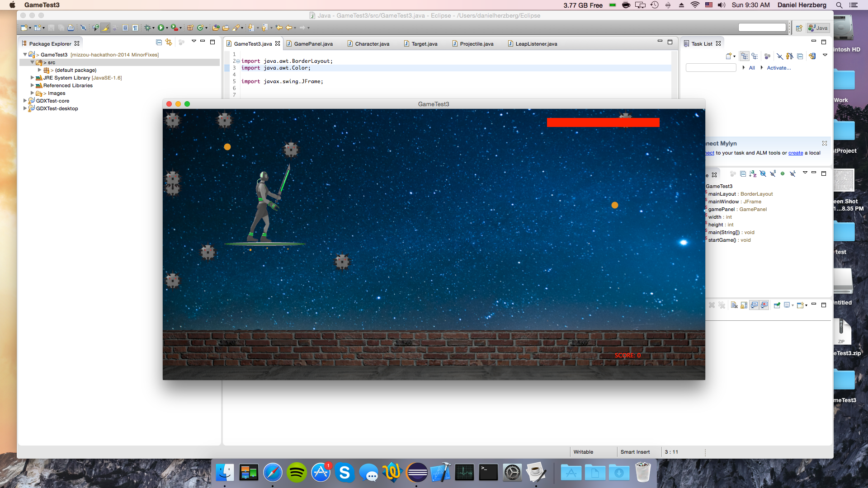Click the New Java Class icon
Screen dimensions: 868x488
(x=200, y=28)
